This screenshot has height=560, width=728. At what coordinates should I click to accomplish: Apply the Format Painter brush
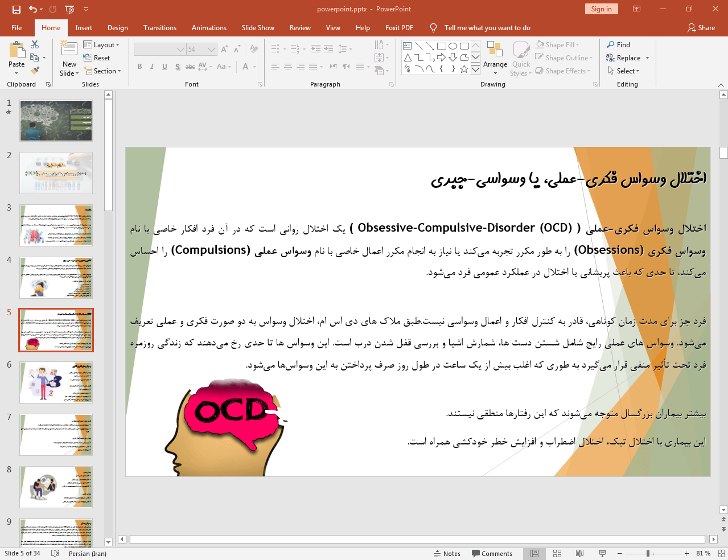[x=35, y=71]
